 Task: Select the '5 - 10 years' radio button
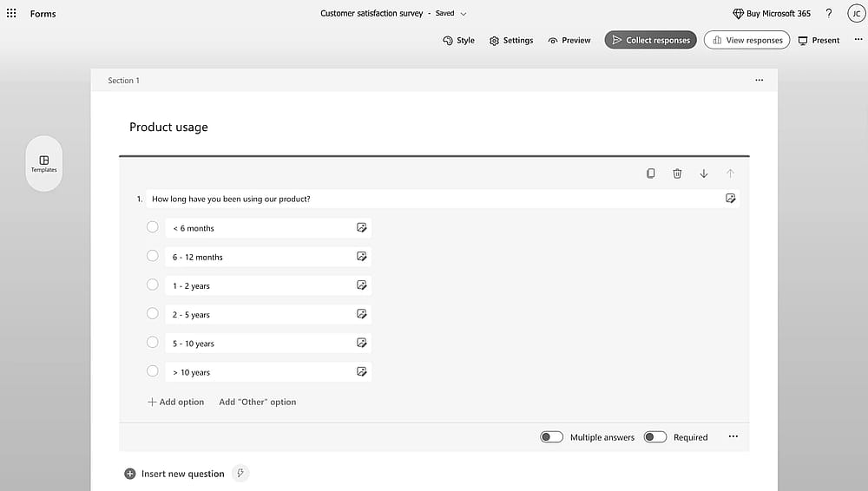(x=152, y=342)
